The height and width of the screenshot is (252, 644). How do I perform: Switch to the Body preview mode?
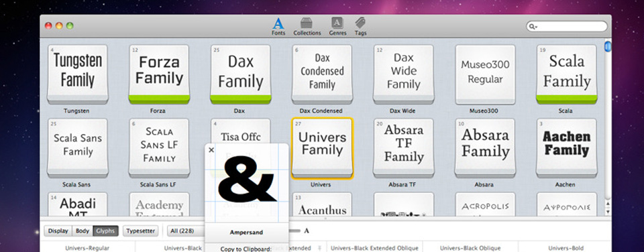(x=83, y=231)
